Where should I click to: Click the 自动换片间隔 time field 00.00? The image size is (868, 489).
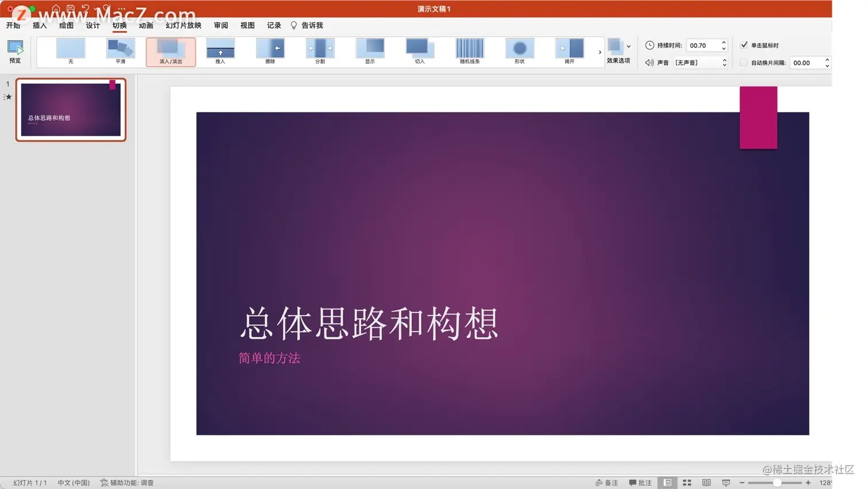[806, 63]
